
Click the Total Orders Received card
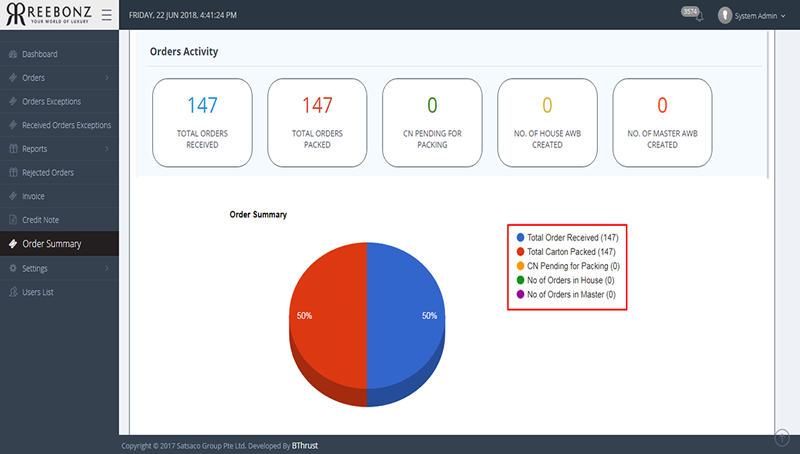[202, 122]
